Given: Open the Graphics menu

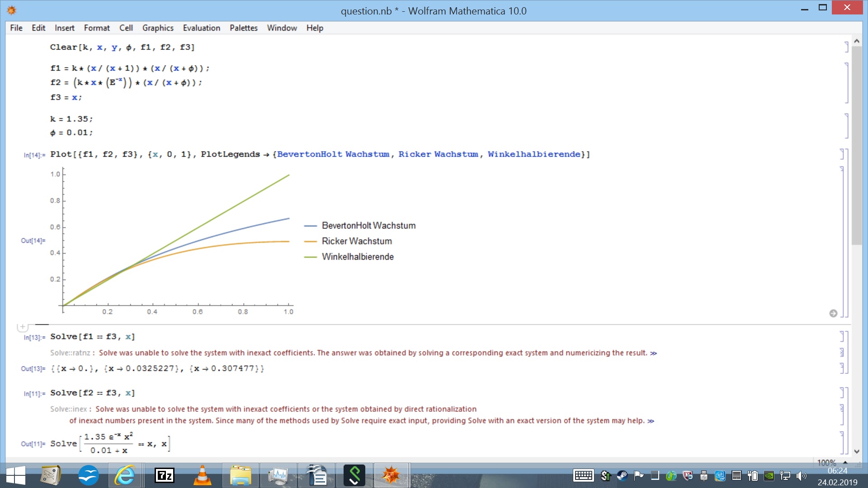Looking at the screenshot, I should click(157, 28).
